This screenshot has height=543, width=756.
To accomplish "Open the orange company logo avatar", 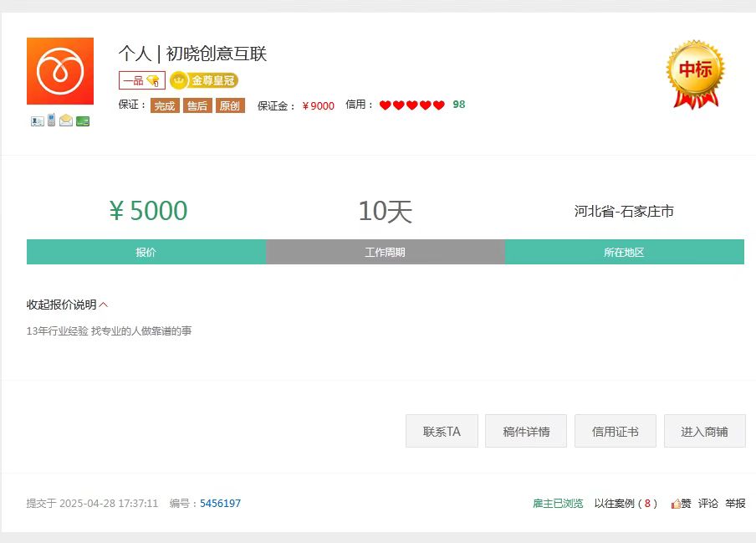I will coord(60,71).
